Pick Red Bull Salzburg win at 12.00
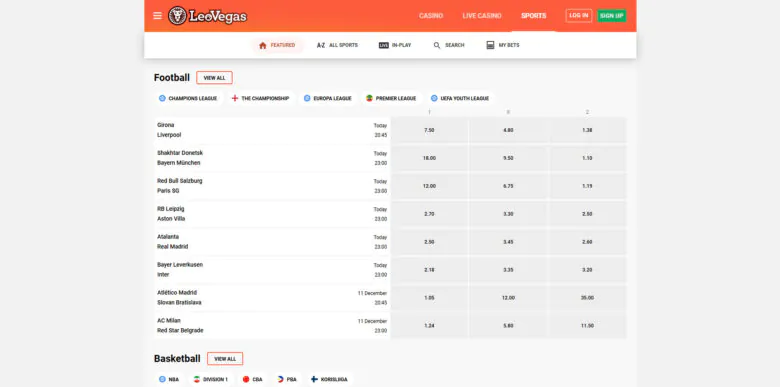The height and width of the screenshot is (387, 780). coord(429,186)
